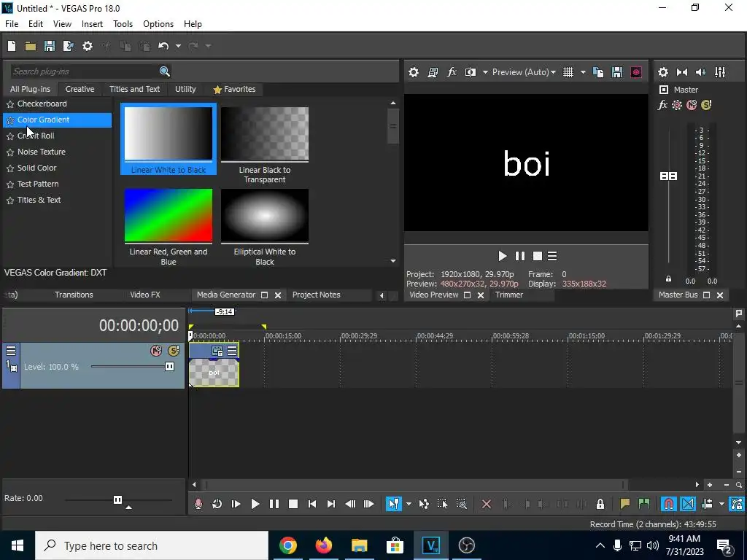Create a new project with New icon
The width and height of the screenshot is (747, 560).
click(x=12, y=46)
